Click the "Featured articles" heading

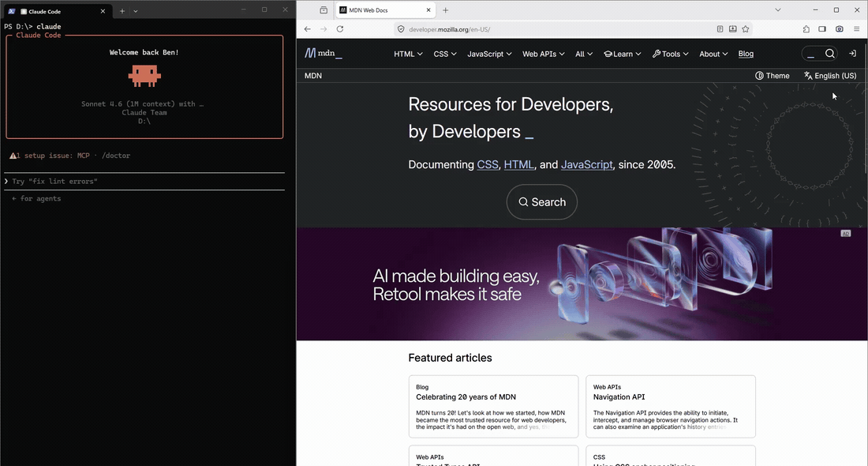[x=450, y=358]
